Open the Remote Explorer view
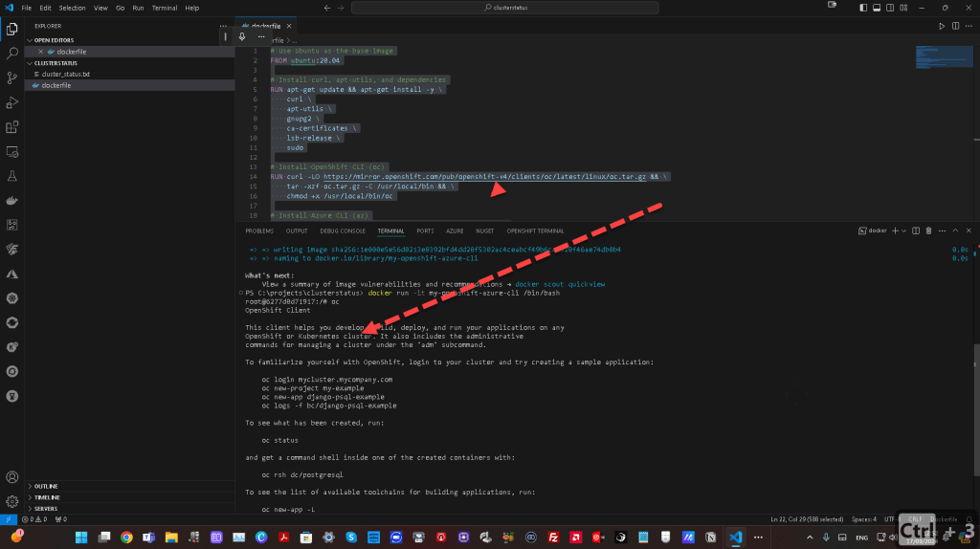Image resolution: width=980 pixels, height=549 pixels. [11, 152]
